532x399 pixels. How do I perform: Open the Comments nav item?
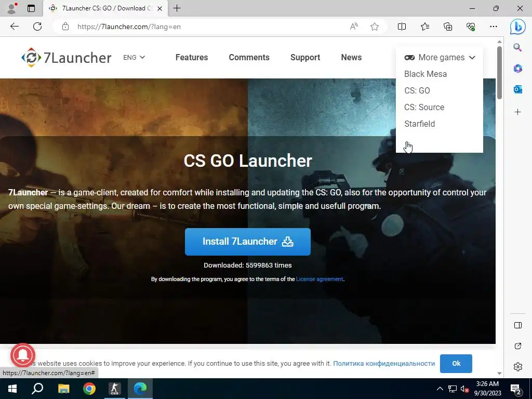point(249,57)
